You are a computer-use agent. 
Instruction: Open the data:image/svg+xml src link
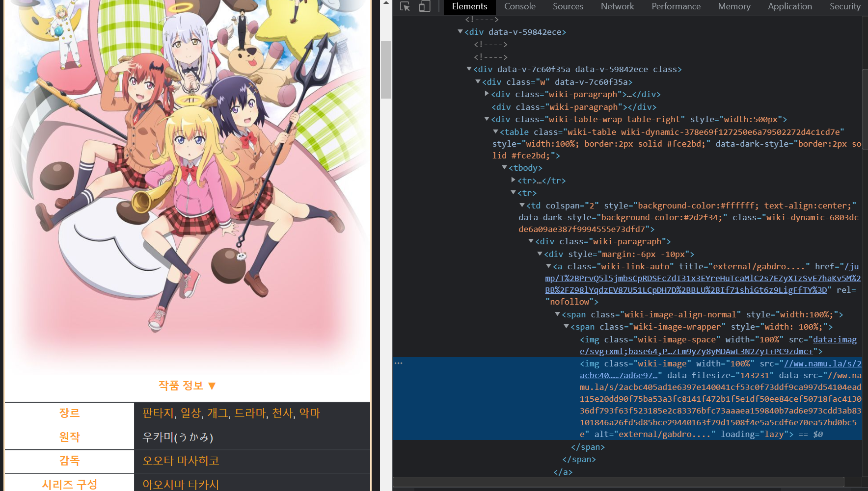718,345
